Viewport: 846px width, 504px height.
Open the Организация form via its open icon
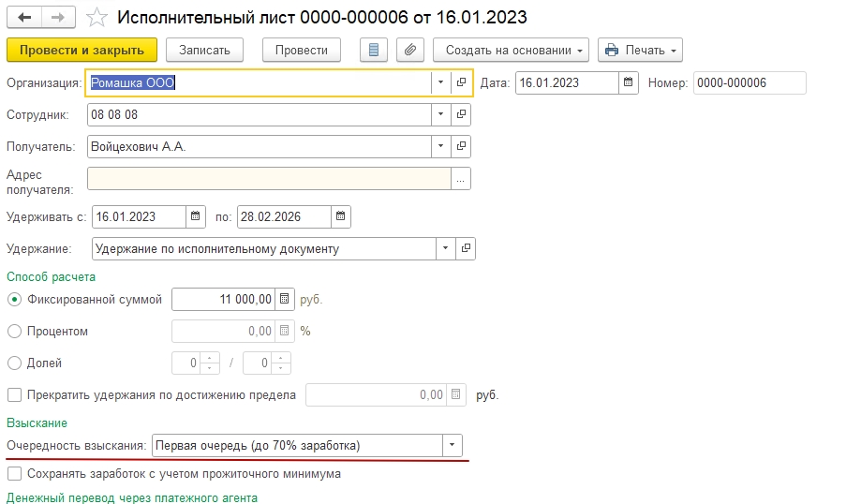[461, 82]
